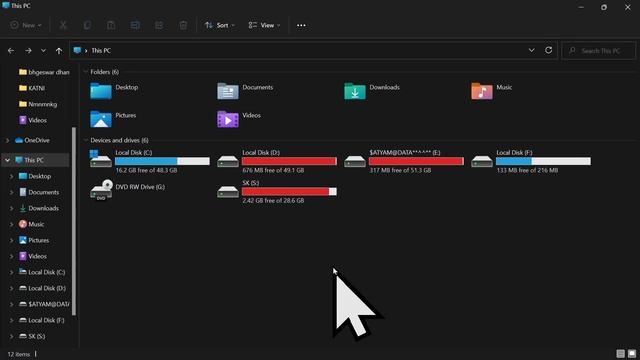The height and width of the screenshot is (360, 640).
Task: Click the Paste clipboard icon
Action: [111, 25]
